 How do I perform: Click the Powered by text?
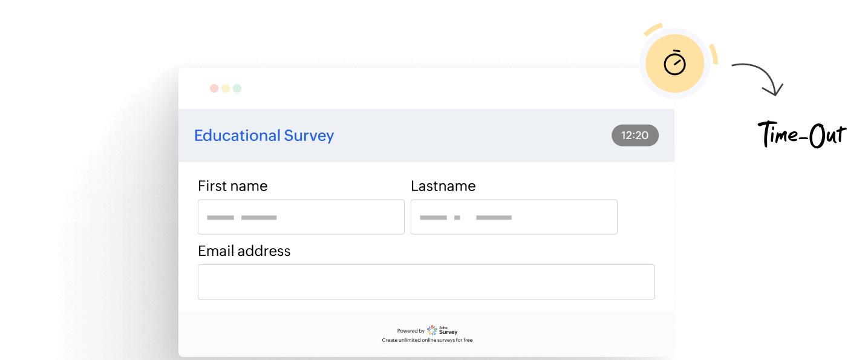click(410, 330)
